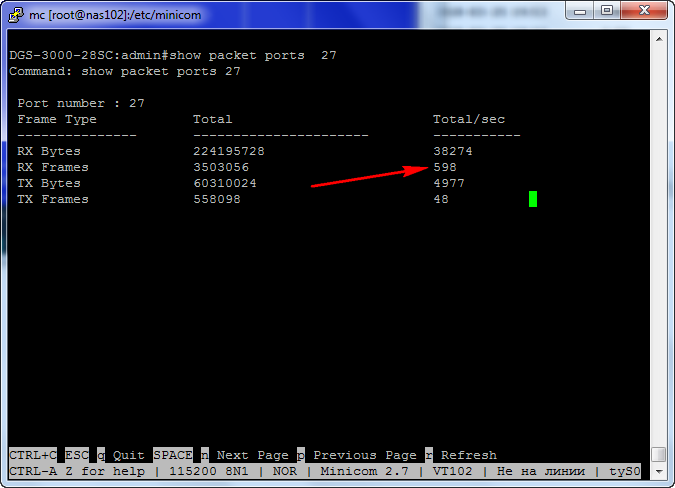Click the 'Total/sec' column header
Viewport: 675px width, 488px height.
tap(469, 119)
